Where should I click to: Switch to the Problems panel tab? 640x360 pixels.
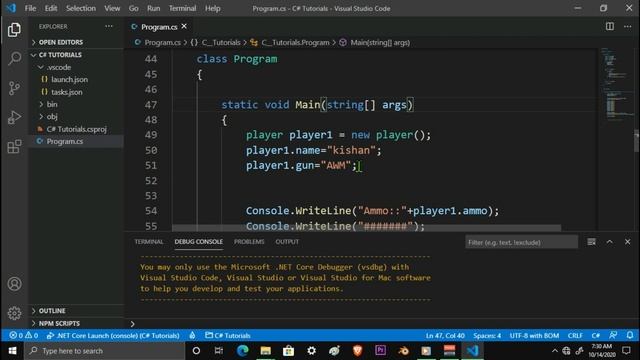249,242
